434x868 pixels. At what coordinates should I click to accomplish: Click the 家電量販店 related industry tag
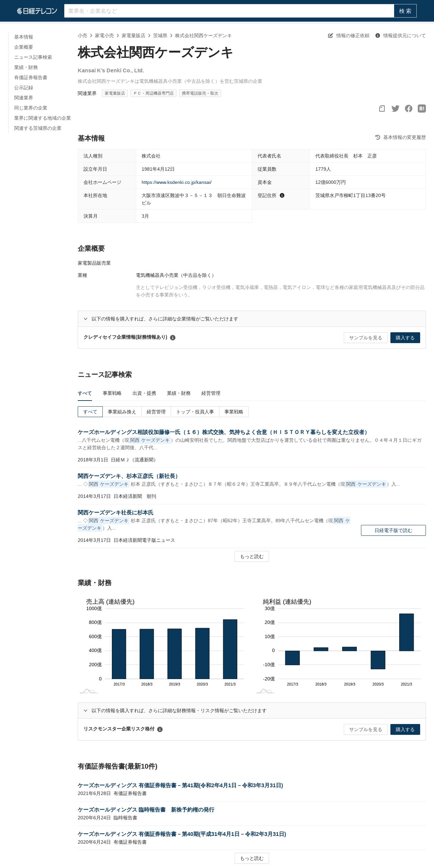(x=115, y=93)
